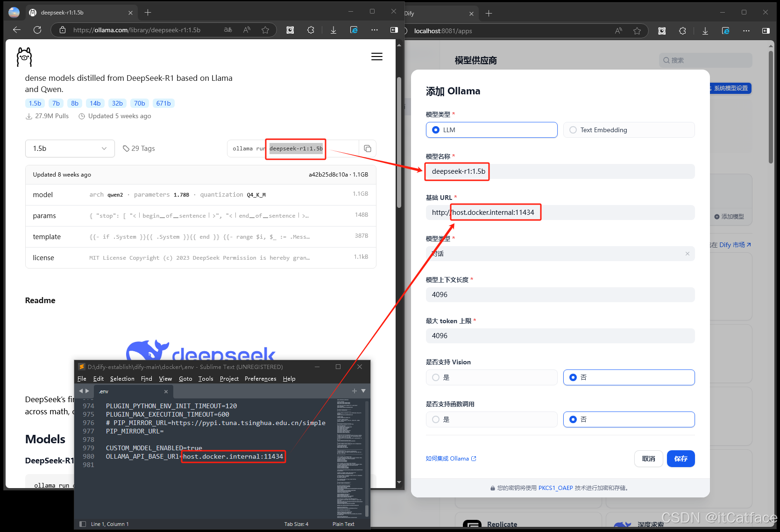The width and height of the screenshot is (780, 532).
Task: Open Plain Text syntax selector in Sublime
Action: 343,524
